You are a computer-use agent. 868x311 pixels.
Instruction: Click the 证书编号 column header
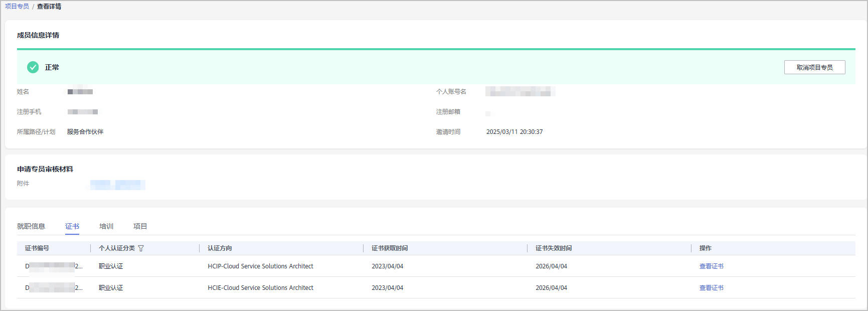(37, 248)
